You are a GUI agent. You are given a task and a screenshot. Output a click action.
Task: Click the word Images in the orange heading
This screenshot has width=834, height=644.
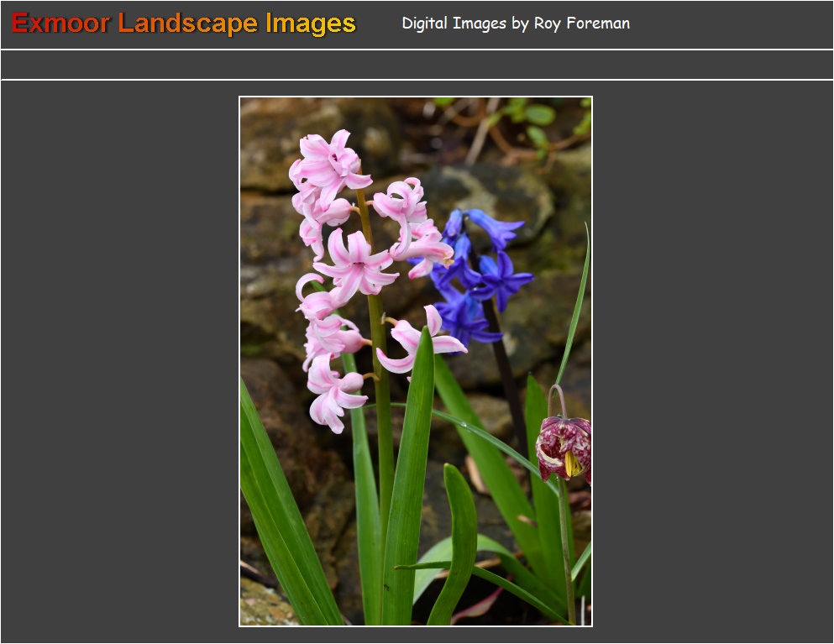pos(311,24)
